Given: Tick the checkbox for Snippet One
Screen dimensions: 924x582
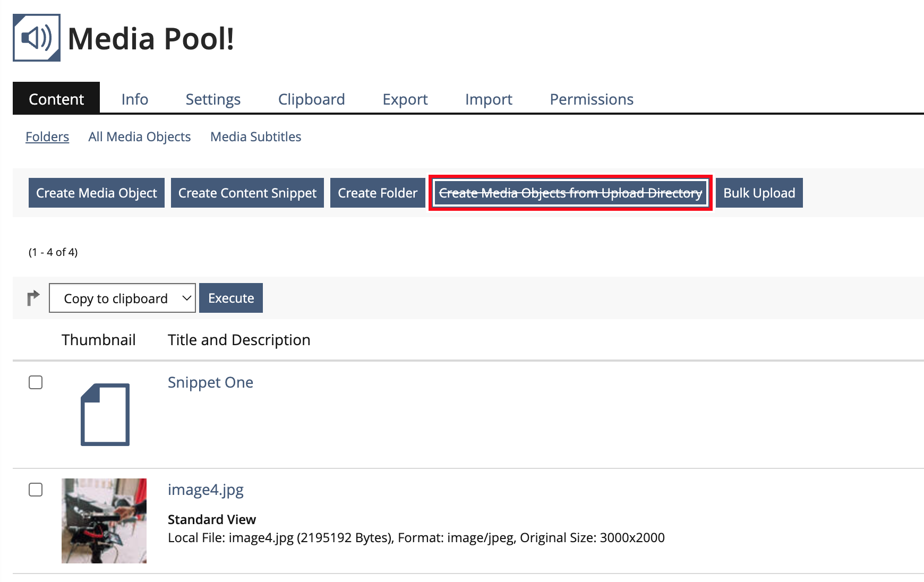Looking at the screenshot, I should [x=36, y=382].
